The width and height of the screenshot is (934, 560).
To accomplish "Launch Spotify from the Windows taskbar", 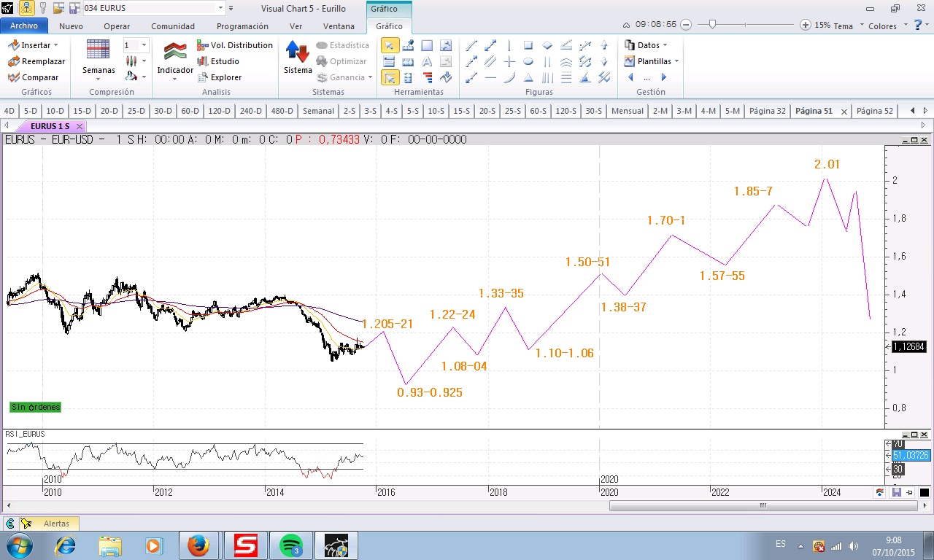I will coord(291,545).
